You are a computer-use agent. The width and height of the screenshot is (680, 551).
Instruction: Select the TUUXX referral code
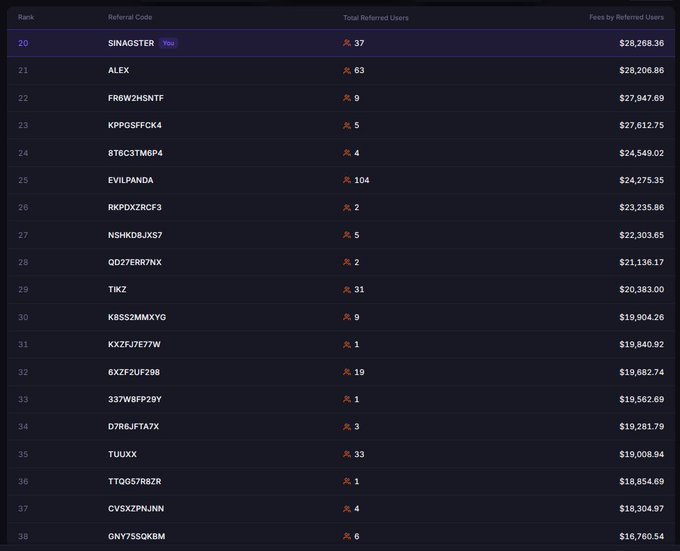122,454
